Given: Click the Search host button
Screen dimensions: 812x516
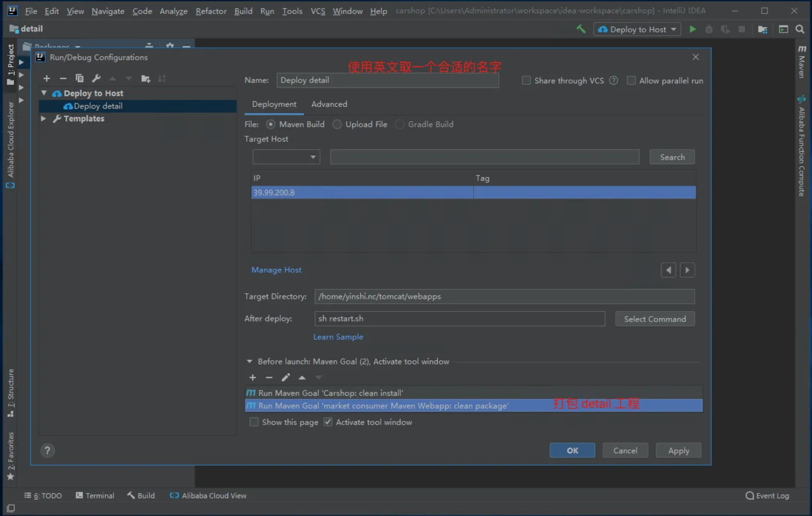Looking at the screenshot, I should [672, 157].
